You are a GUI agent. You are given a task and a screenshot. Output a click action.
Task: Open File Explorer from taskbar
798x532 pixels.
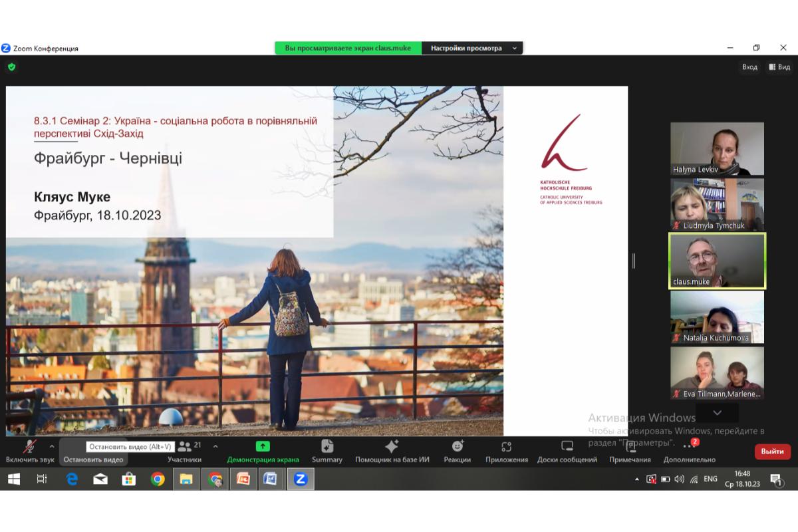tap(186, 479)
